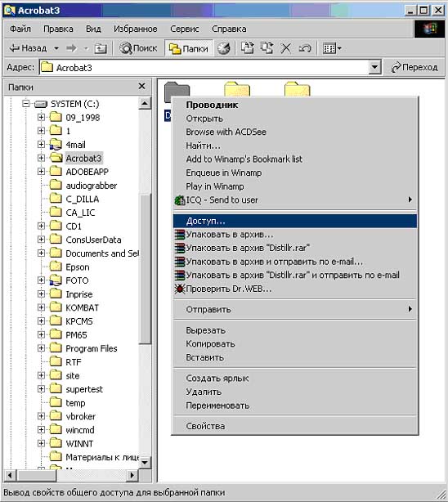
Task: Open the address bar dropdown arrow
Action: (374, 68)
